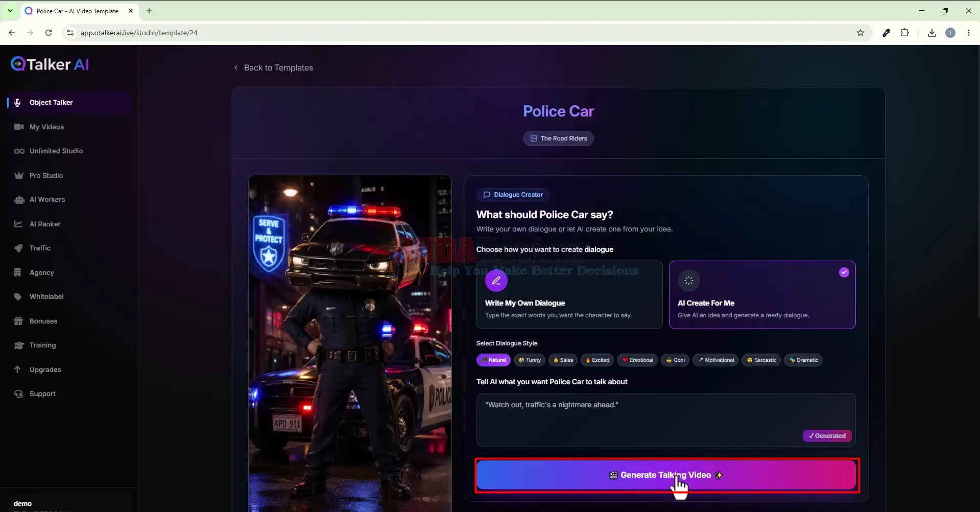Image resolution: width=980 pixels, height=512 pixels.
Task: Click the Generated button
Action: pyautogui.click(x=827, y=436)
